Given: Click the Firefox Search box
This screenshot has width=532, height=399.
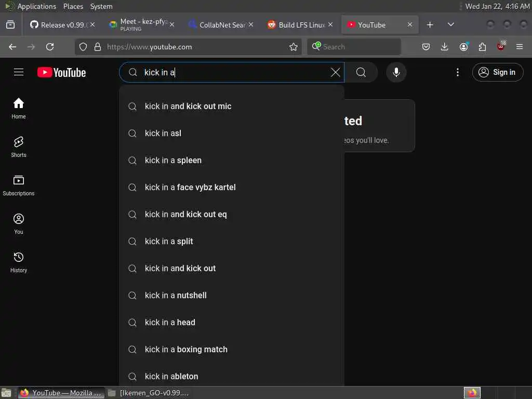Looking at the screenshot, I should 354,47.
